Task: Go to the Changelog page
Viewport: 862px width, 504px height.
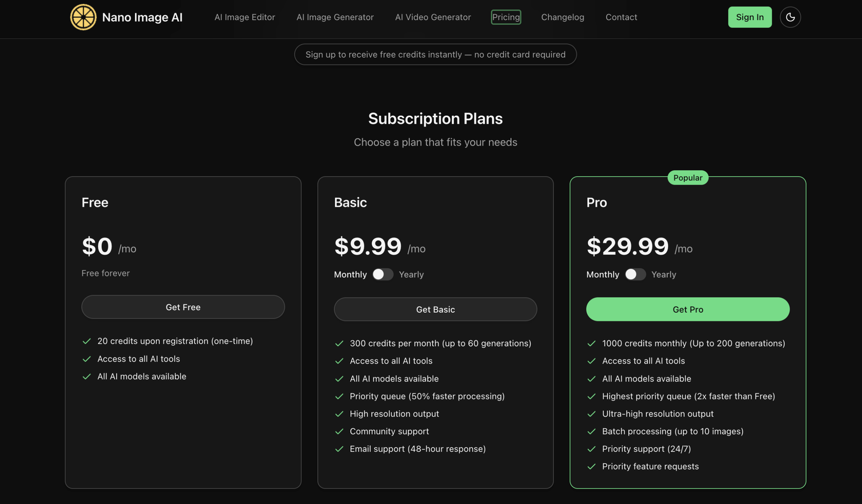Action: coord(562,17)
